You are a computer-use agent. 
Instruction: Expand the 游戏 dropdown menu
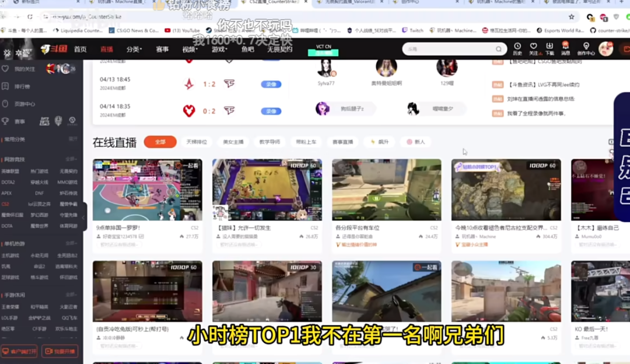[219, 49]
